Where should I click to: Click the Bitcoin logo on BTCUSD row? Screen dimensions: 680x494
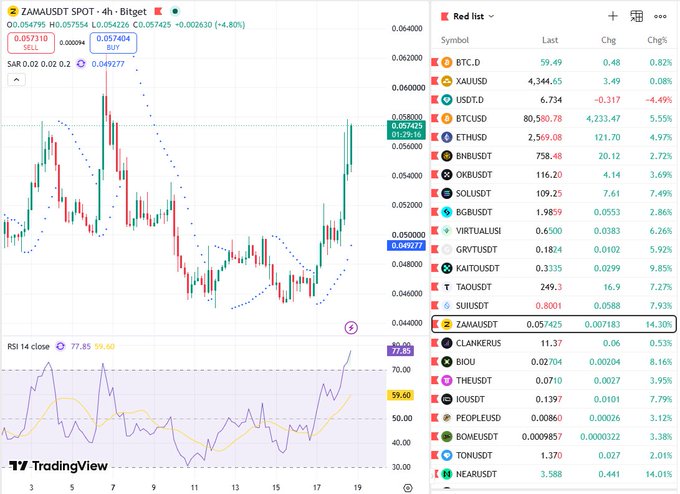(447, 118)
